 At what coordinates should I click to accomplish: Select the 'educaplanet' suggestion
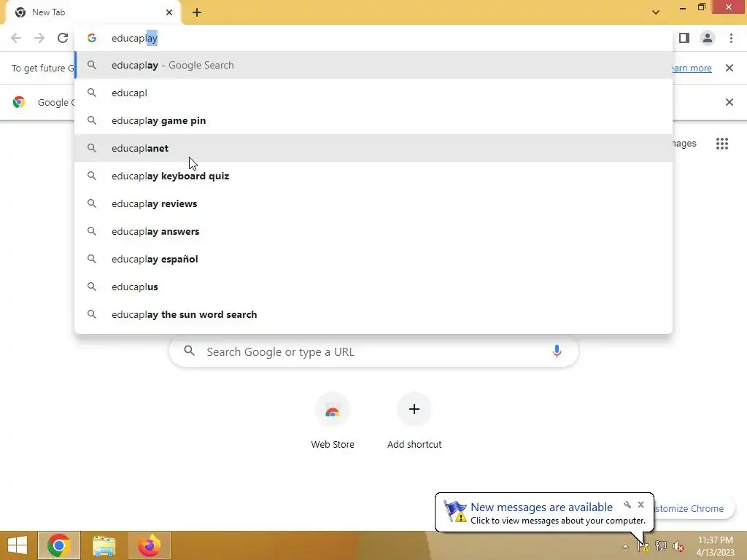pyautogui.click(x=373, y=148)
